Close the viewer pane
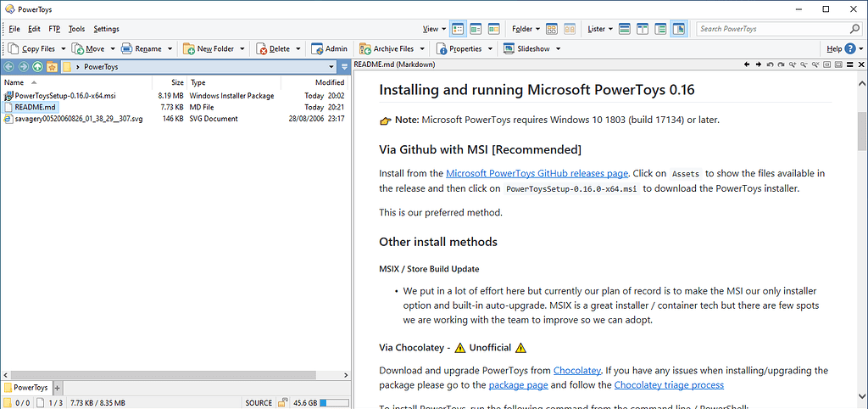868x409 pixels. pyautogui.click(x=861, y=64)
